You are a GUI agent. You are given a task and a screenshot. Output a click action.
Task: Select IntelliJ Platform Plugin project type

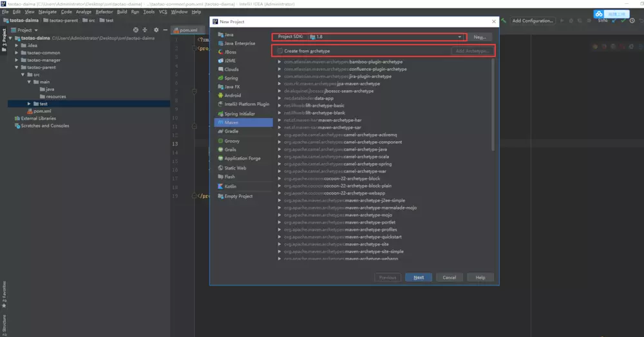243,104
